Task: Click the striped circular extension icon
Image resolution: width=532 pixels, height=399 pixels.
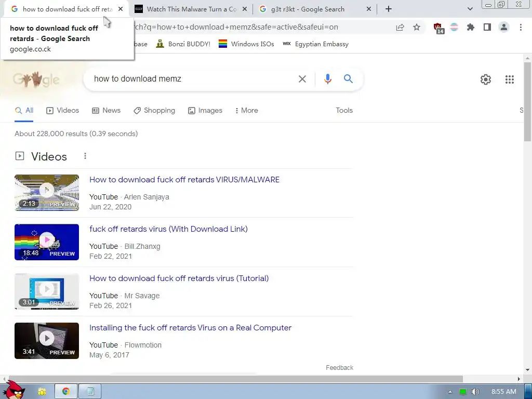Action: pyautogui.click(x=454, y=27)
